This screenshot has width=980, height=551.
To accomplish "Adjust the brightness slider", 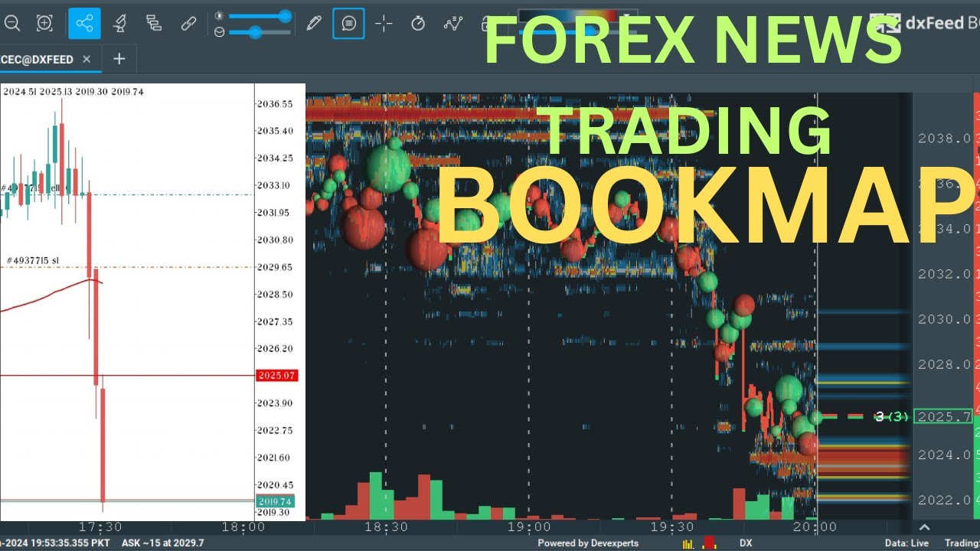I will [x=260, y=16].
